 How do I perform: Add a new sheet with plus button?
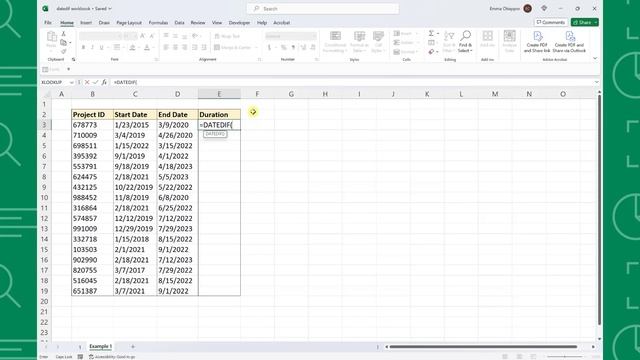tap(133, 347)
